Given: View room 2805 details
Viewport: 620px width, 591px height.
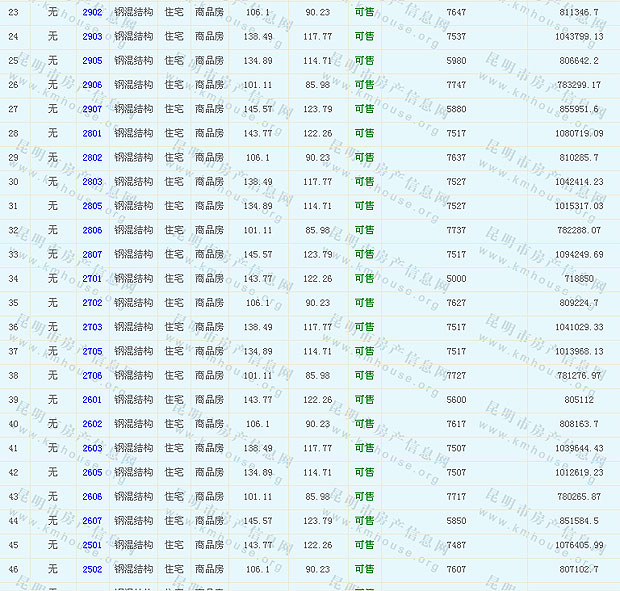Looking at the screenshot, I should (x=92, y=206).
